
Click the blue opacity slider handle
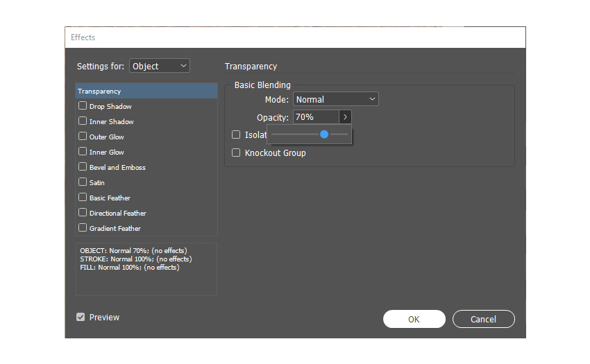[324, 135]
